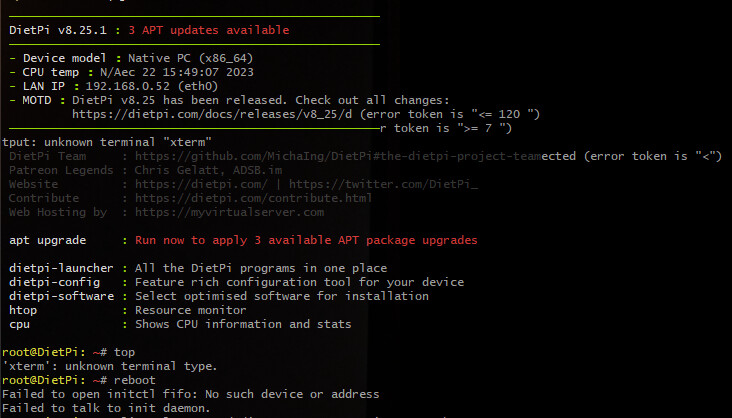
Task: Click the typed 'top' command at the prompt
Action: [x=123, y=353]
